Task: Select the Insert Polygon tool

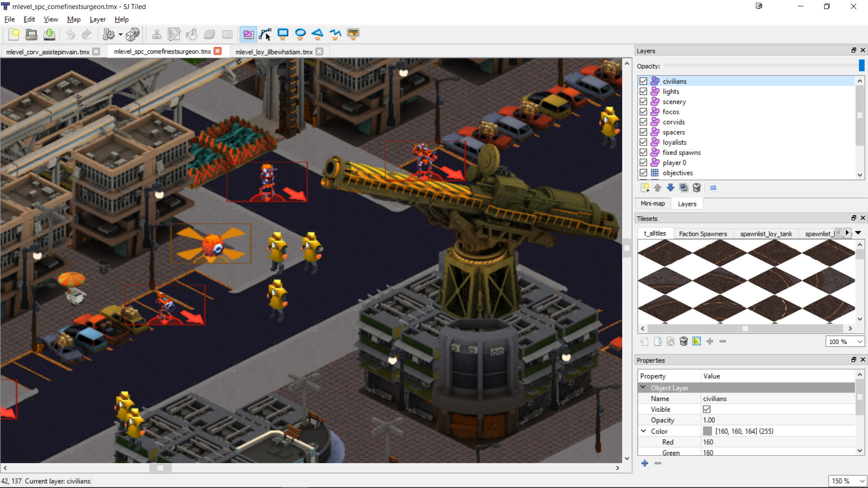Action: [318, 34]
